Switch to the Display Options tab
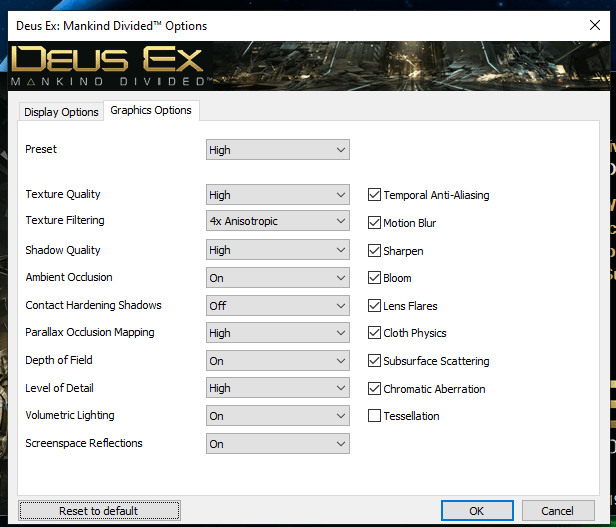Viewport: 616px width, 527px height. click(x=61, y=112)
